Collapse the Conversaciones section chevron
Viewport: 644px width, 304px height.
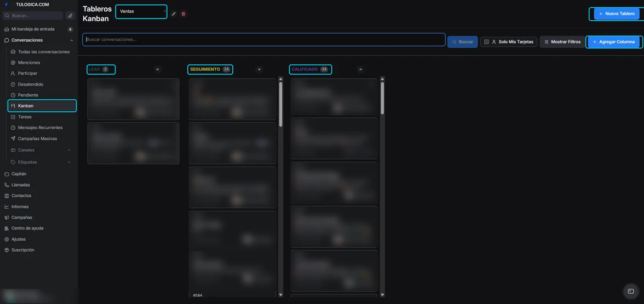pyautogui.click(x=71, y=40)
